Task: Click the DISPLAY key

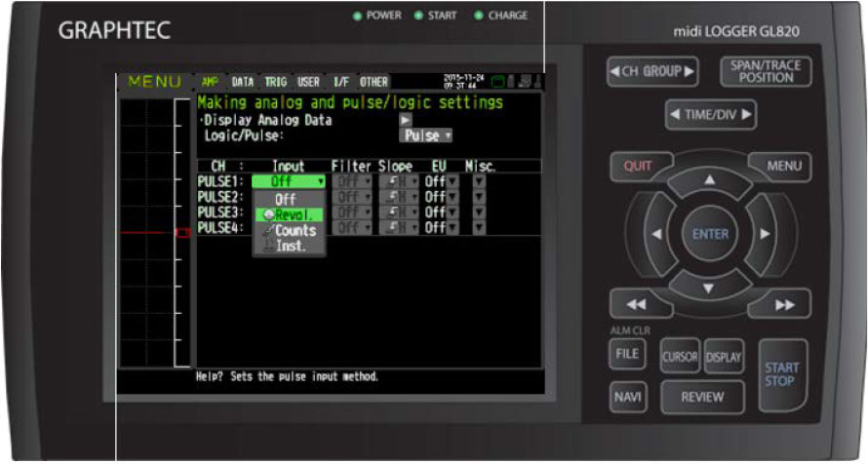Action: click(x=724, y=357)
